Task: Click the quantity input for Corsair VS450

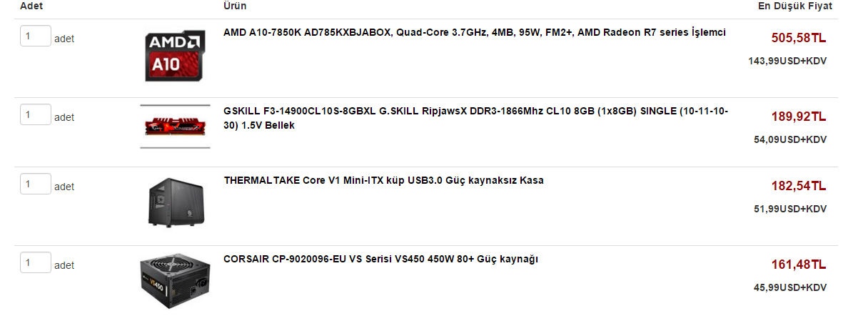Action: (x=36, y=263)
